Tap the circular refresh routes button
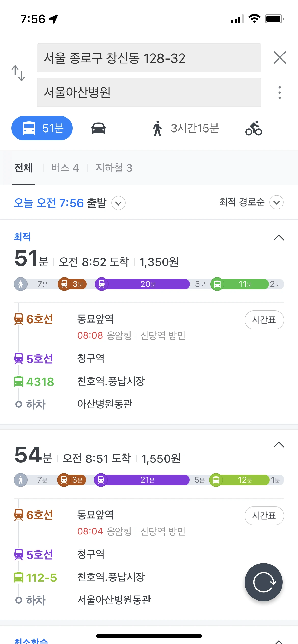This screenshot has width=298, height=644. [264, 582]
